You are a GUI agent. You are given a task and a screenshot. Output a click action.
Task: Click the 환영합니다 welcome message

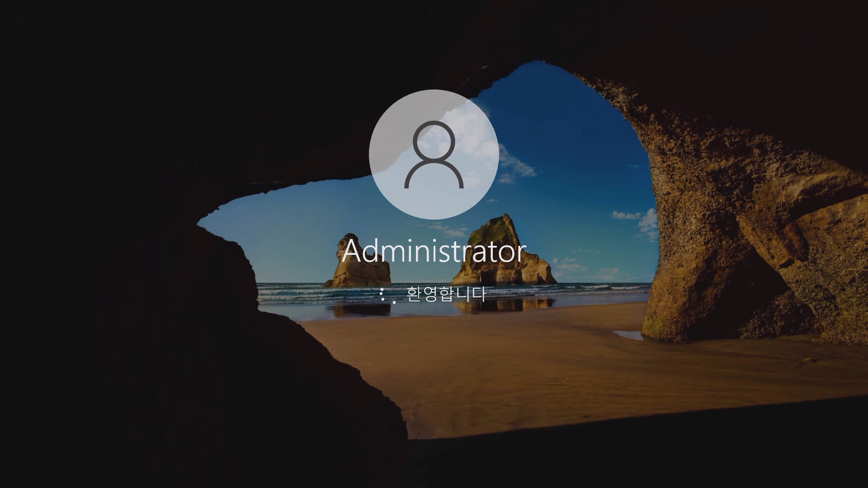coord(446,294)
